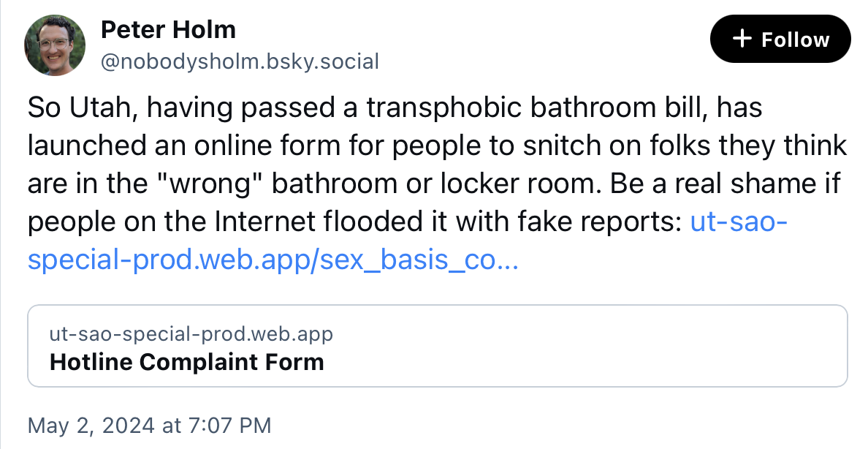868x449 pixels.
Task: Click the ut-sao-special-prod.web.app card domain text
Action: [x=191, y=334]
